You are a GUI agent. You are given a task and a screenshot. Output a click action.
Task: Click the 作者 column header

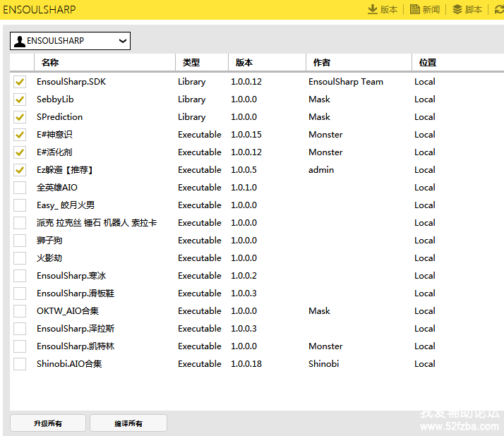click(322, 63)
